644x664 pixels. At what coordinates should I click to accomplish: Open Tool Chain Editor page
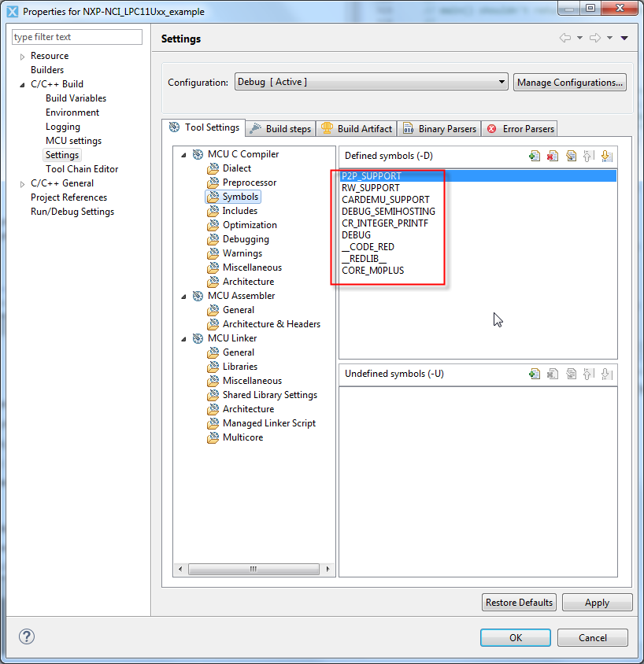pyautogui.click(x=82, y=169)
